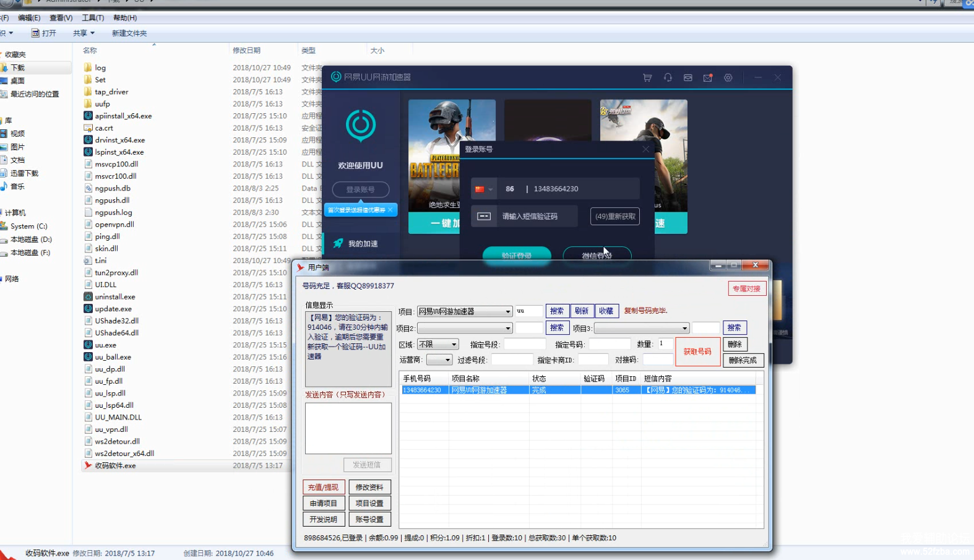This screenshot has width=974, height=560.
Task: Click the UU logo in the accelerator sidebar
Action: [x=361, y=125]
